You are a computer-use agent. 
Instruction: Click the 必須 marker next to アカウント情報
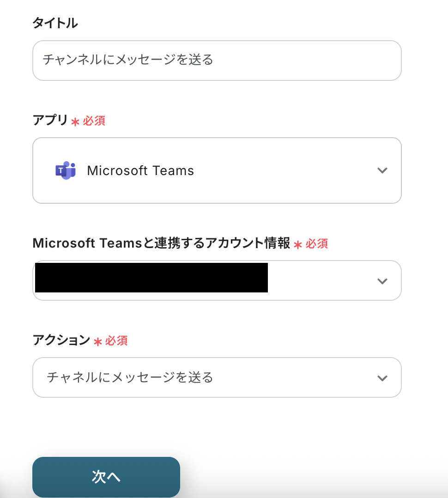[x=317, y=244]
